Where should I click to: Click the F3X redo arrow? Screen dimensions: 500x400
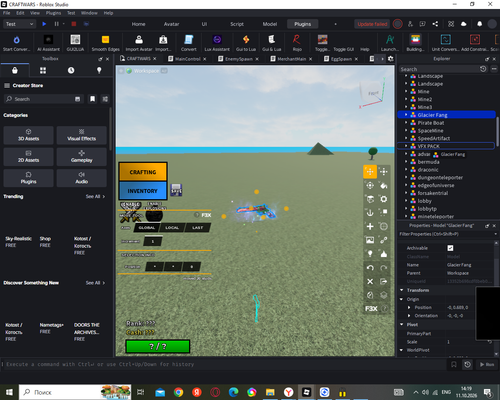tap(384, 268)
